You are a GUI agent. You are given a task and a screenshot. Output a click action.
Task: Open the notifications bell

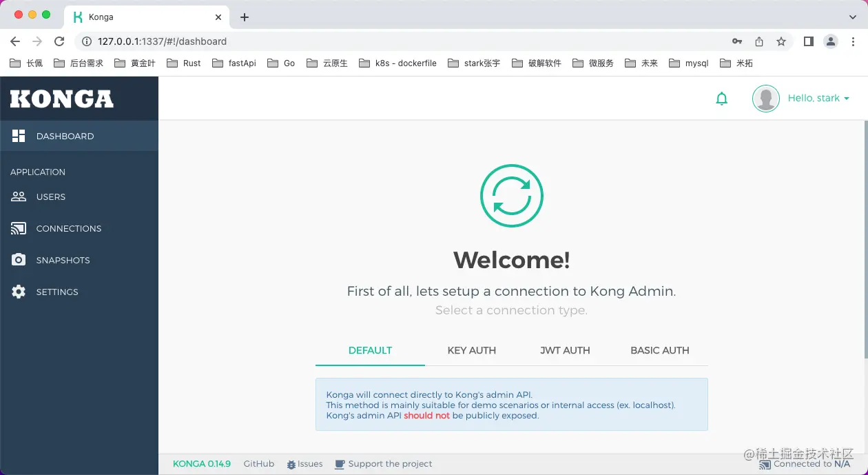coord(722,99)
